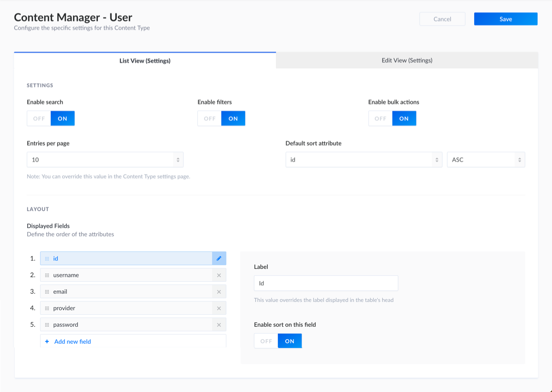Click inside the Label input field
Viewport: 552px width, 392px height.
pos(326,283)
